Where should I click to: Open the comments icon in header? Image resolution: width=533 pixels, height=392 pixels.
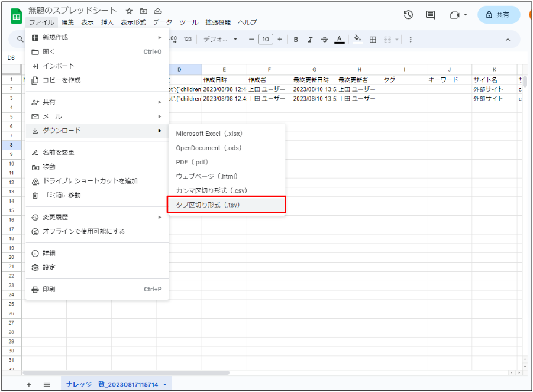[x=430, y=15]
